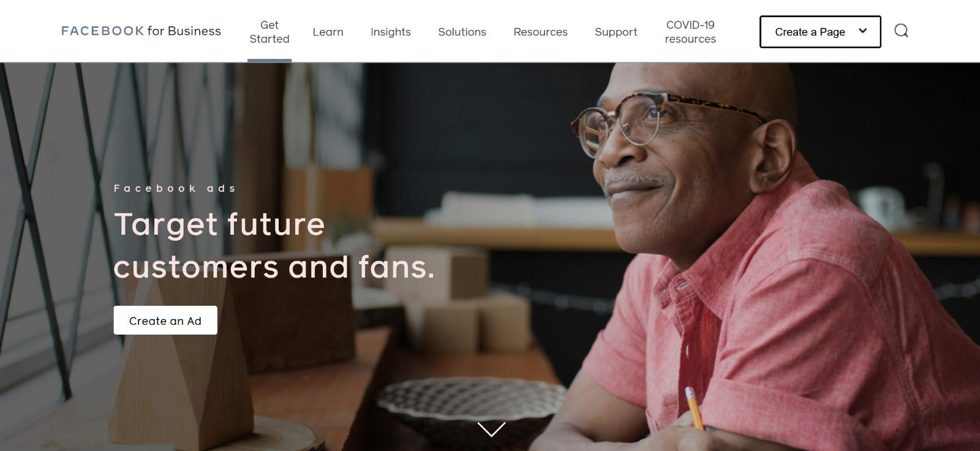Open the Insights menu
Image resolution: width=980 pixels, height=451 pixels.
point(391,32)
